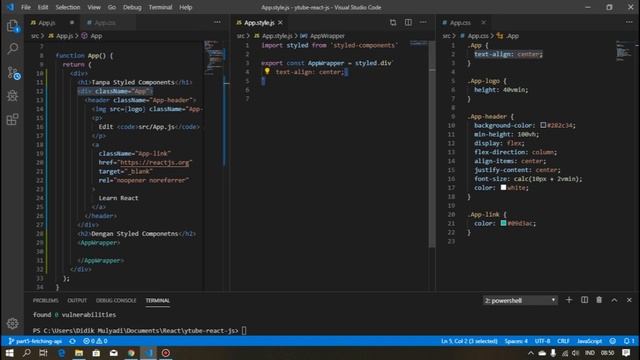Open the Selection menu
Screen dimensions: 640x360
click(x=68, y=7)
